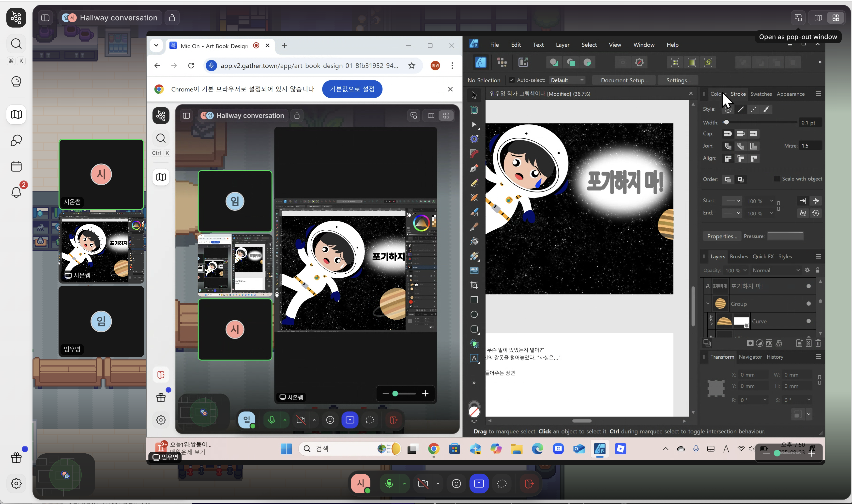Screen dimensions: 852x504
Task: Adjust the stroke Width slider
Action: tap(726, 122)
